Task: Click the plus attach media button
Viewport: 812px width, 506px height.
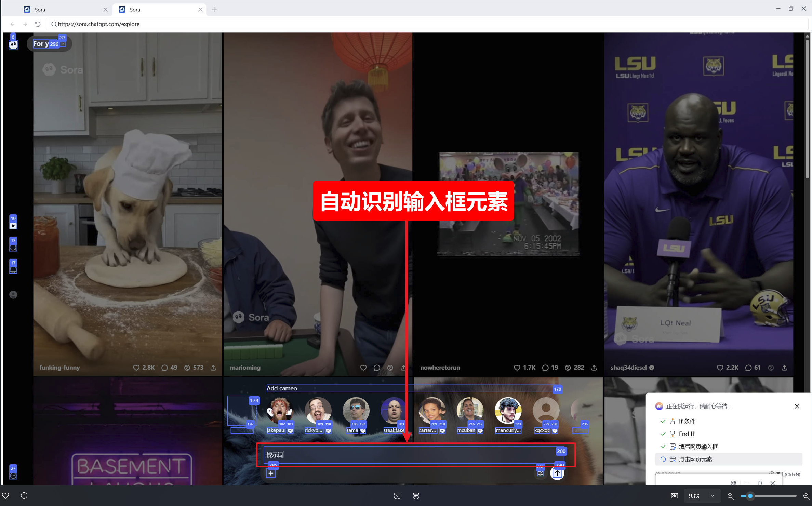Action: (x=271, y=473)
